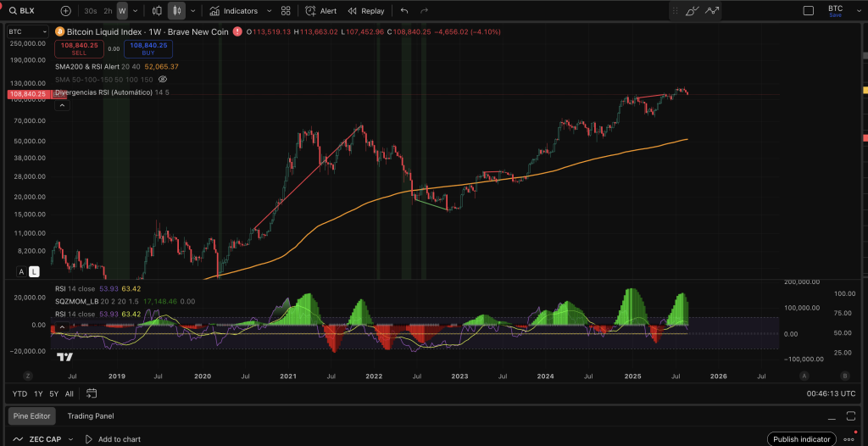This screenshot has width=868, height=446.
Task: Toggle the logarithmic scale L button
Action: pos(34,271)
